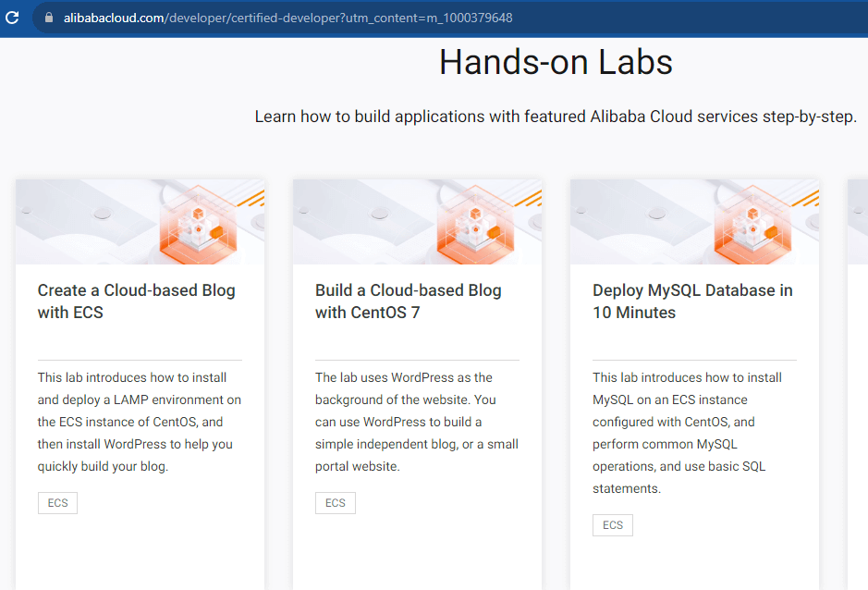Image resolution: width=868 pixels, height=590 pixels.
Task: Open 'Deploy MySQL Database in 10 Minutes' lab
Action: point(691,301)
